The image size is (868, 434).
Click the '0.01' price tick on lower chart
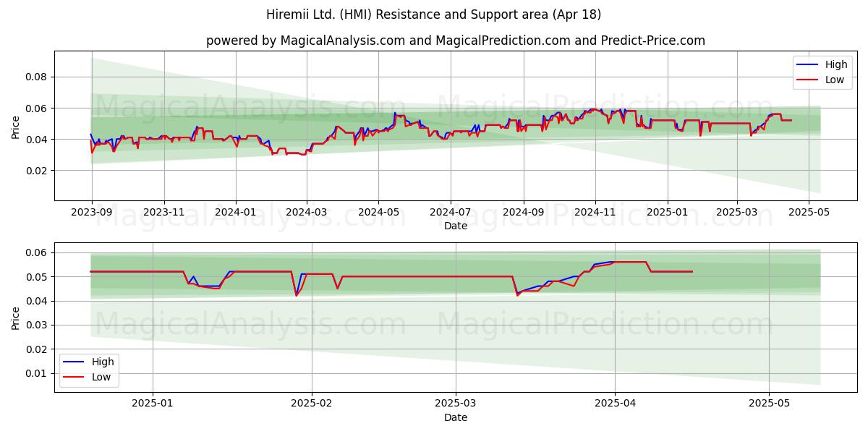(37, 373)
